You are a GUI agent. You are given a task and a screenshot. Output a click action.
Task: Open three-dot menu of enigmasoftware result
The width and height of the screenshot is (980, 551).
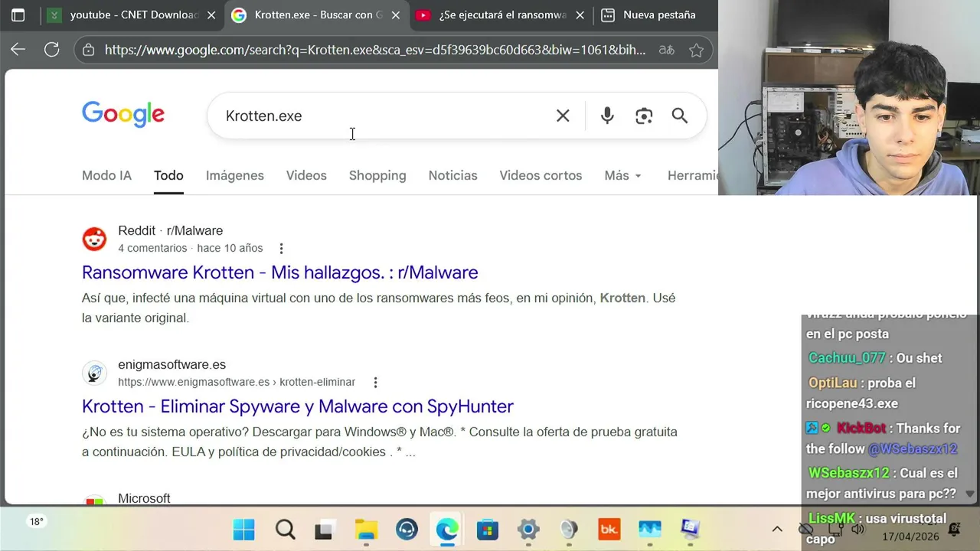tap(375, 382)
